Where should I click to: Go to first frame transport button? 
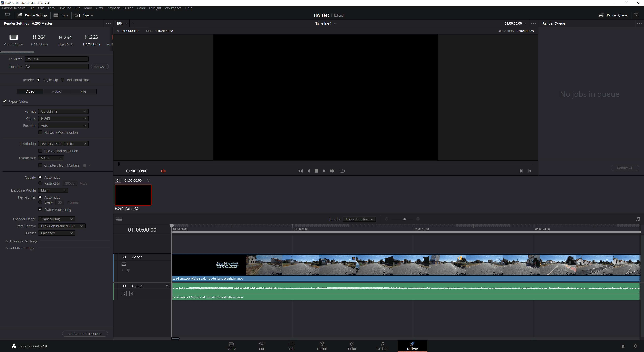[300, 171]
